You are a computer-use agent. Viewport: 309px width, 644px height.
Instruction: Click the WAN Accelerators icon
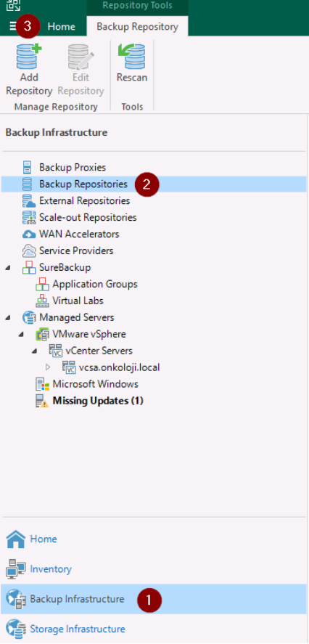pyautogui.click(x=28, y=235)
